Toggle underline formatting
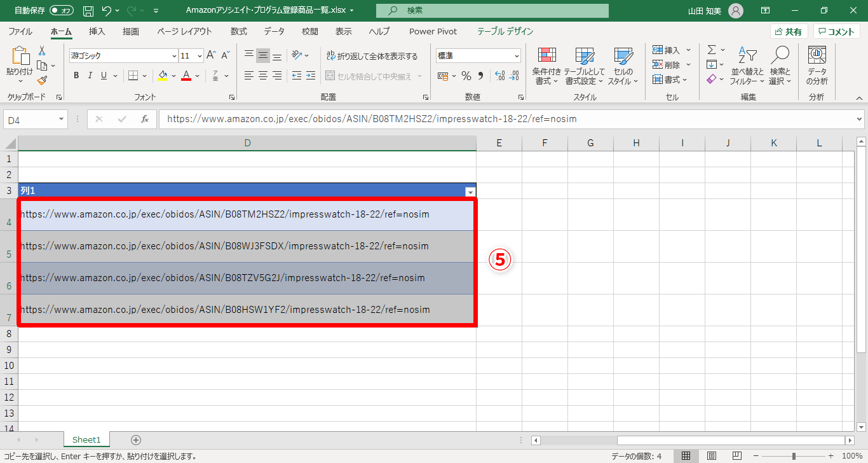868x463 pixels. point(104,76)
